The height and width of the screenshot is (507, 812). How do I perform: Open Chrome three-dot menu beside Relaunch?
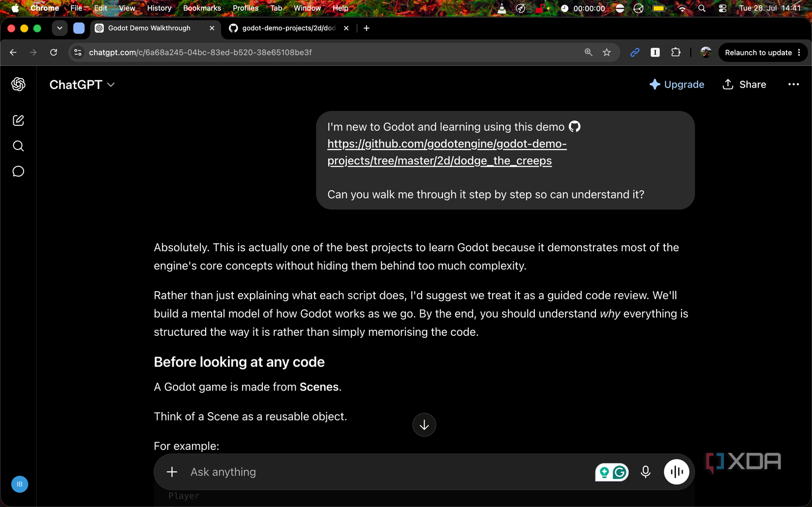click(x=799, y=53)
